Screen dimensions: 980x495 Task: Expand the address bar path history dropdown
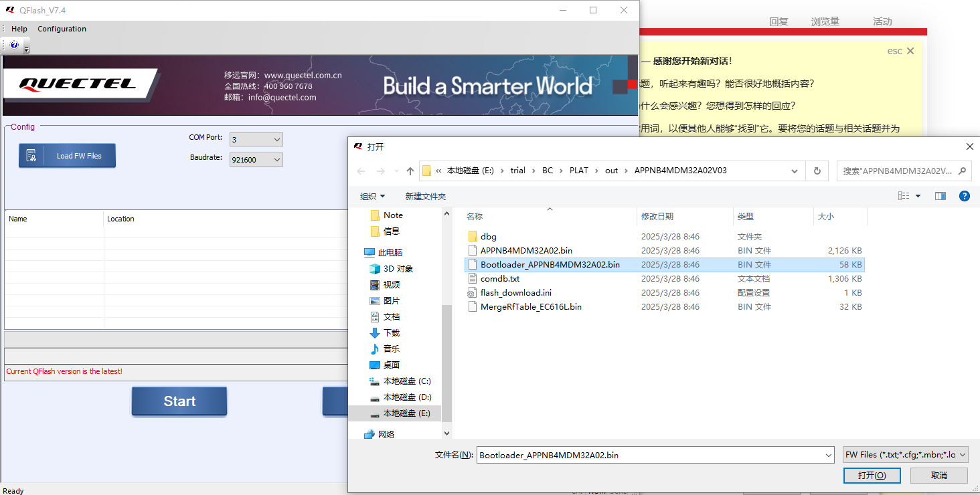(x=795, y=171)
